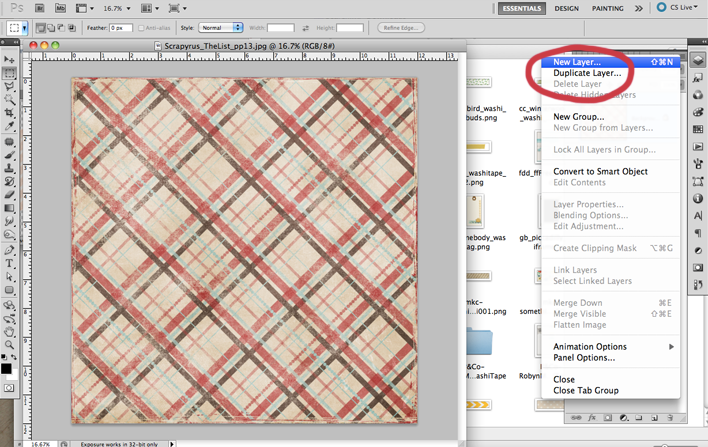708x447 pixels.
Task: Swap foreground and background colors
Action: coord(14,357)
